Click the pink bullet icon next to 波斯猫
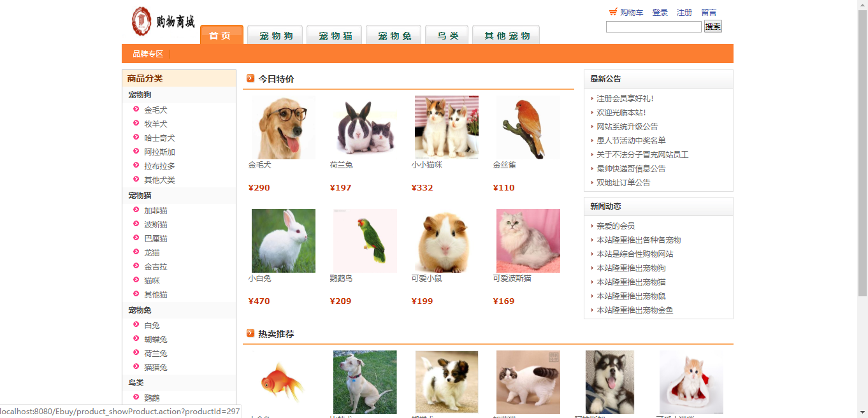This screenshot has width=868, height=418. click(x=136, y=224)
